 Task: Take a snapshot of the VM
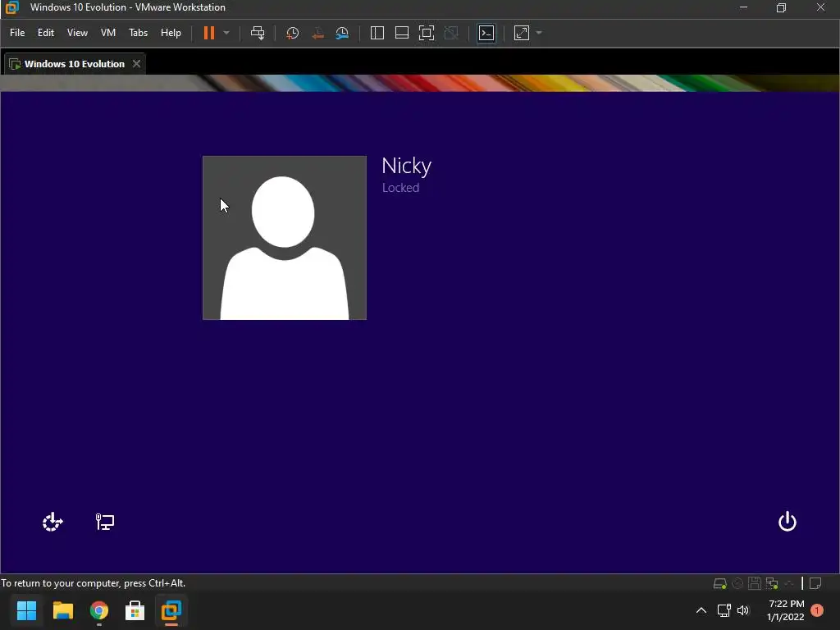293,33
